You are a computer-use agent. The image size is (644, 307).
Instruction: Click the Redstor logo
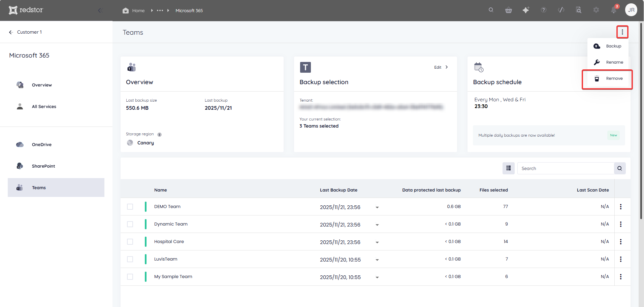click(x=26, y=10)
